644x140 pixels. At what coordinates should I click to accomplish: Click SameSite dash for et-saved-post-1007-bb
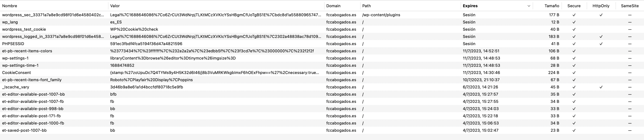(630, 130)
